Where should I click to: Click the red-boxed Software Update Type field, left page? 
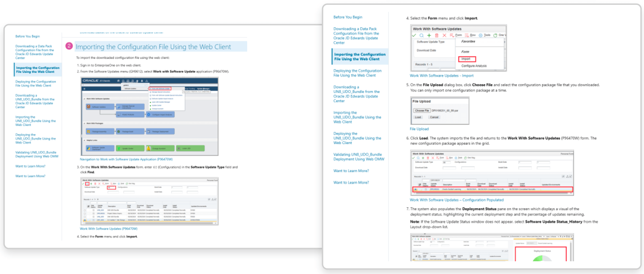(x=112, y=187)
